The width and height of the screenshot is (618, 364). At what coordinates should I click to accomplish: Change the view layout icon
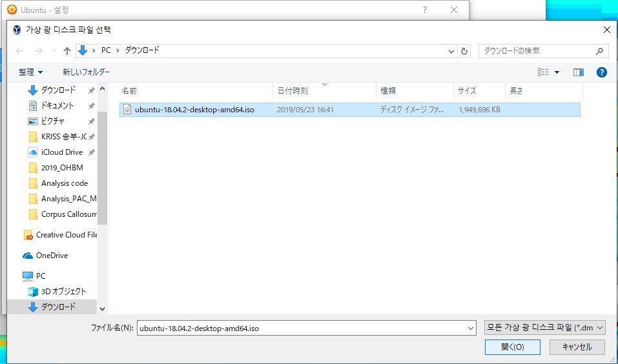[543, 72]
